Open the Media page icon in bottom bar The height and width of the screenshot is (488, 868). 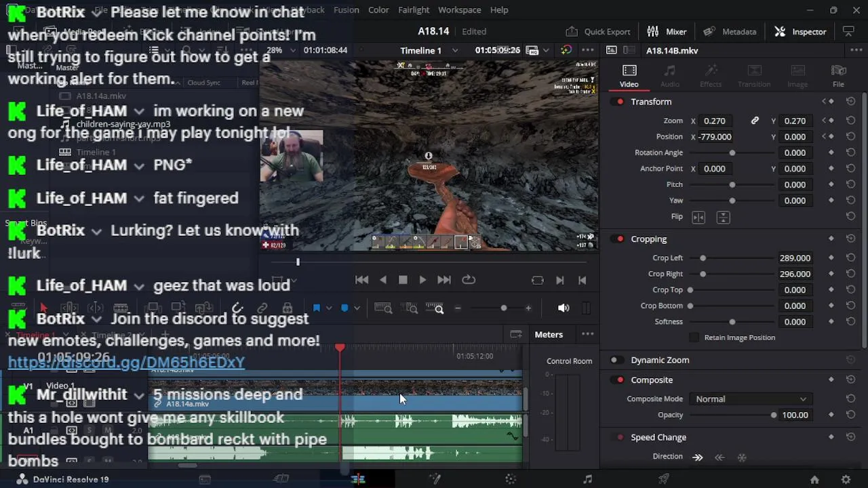[205, 479]
